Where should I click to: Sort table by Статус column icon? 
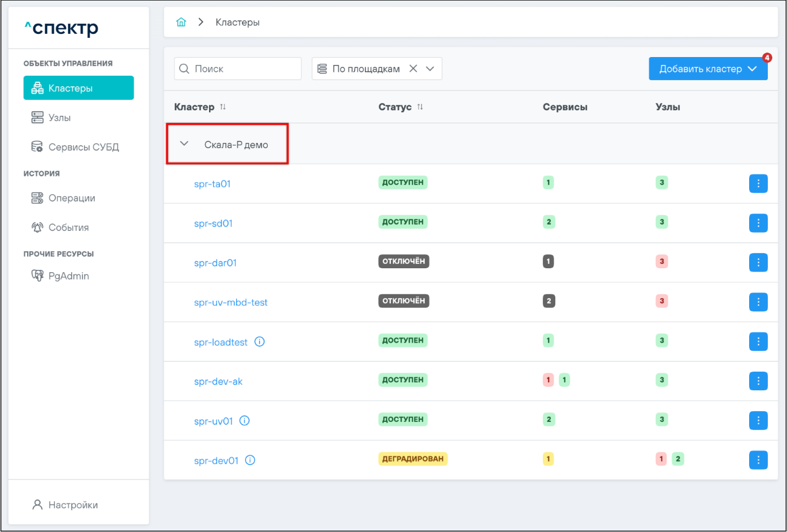click(x=420, y=107)
